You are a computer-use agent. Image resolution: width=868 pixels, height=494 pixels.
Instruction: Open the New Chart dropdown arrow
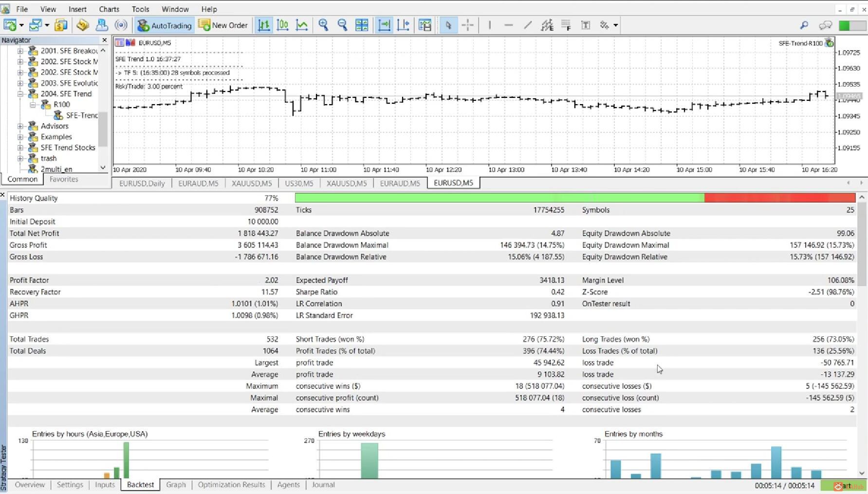click(21, 25)
